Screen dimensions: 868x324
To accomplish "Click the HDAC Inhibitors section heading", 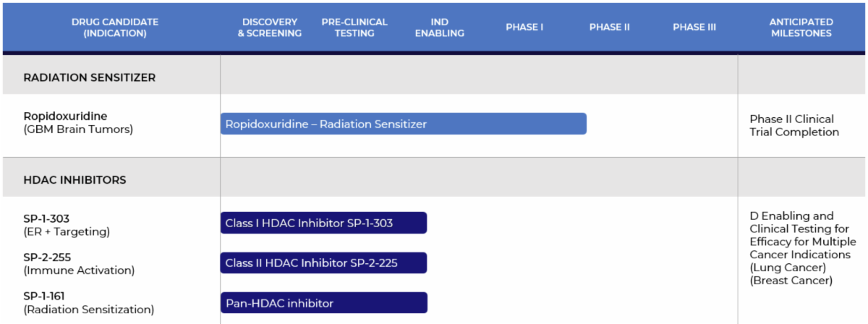I will tap(75, 180).
